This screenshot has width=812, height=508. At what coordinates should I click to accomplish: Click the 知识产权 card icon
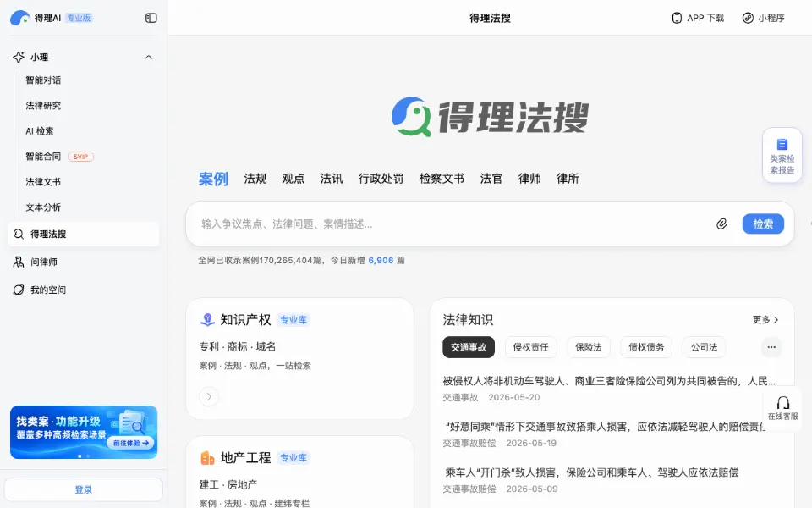(208, 320)
